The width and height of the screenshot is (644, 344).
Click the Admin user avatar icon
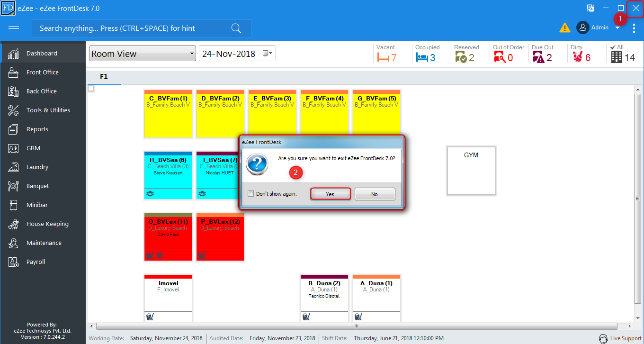click(x=582, y=27)
